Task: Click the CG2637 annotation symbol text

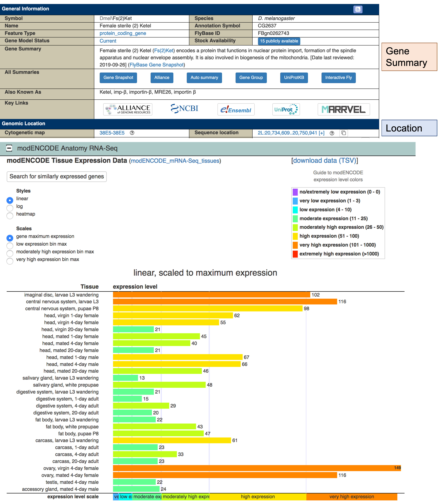Action: (267, 26)
